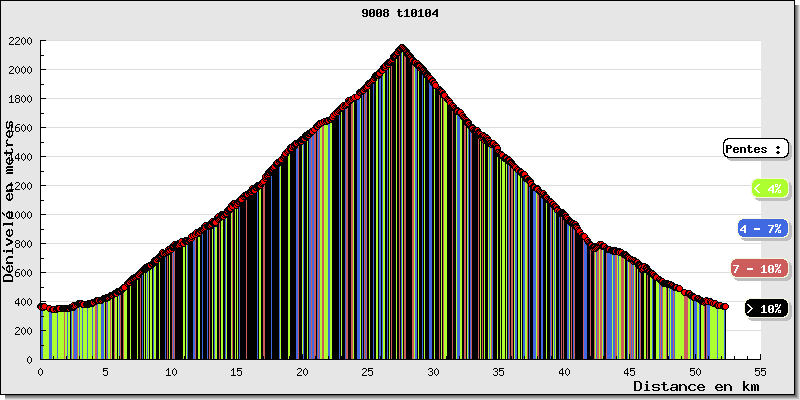The height and width of the screenshot is (400, 800).
Task: Click the green "< 4%" legend swatch
Action: pos(768,188)
